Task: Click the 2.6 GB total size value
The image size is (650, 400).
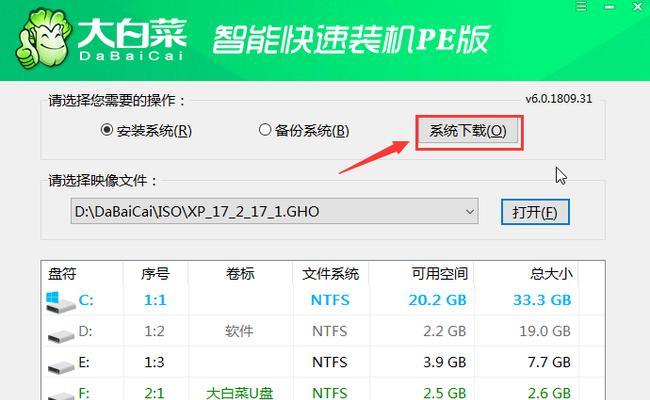Action: [549, 393]
